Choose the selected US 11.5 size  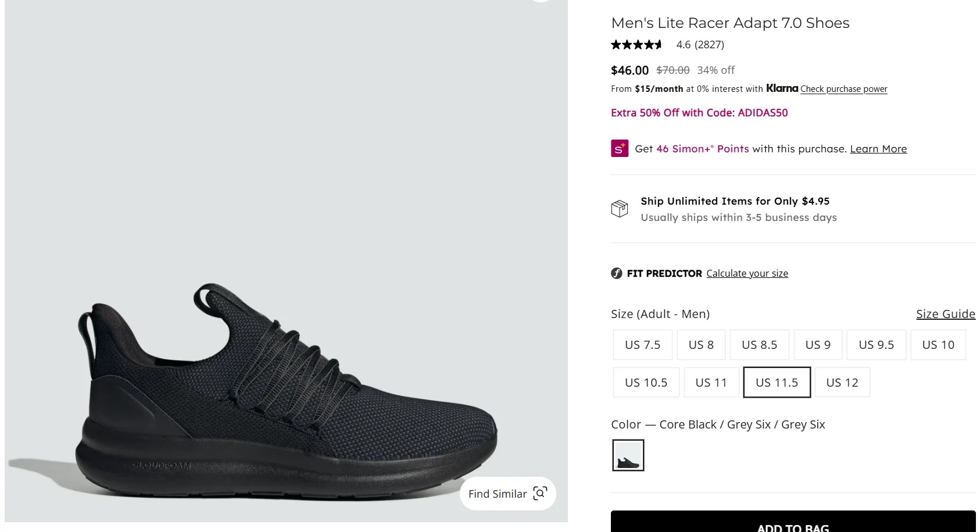tap(777, 383)
